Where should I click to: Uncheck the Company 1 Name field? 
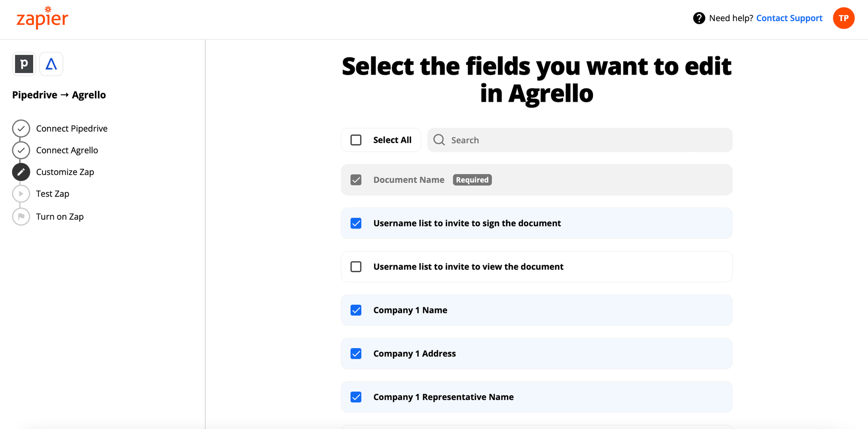click(356, 310)
